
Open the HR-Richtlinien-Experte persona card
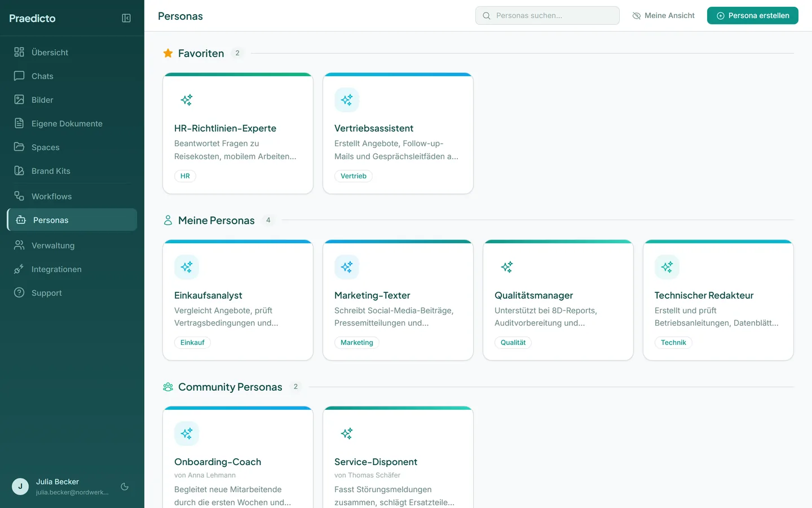[238, 133]
